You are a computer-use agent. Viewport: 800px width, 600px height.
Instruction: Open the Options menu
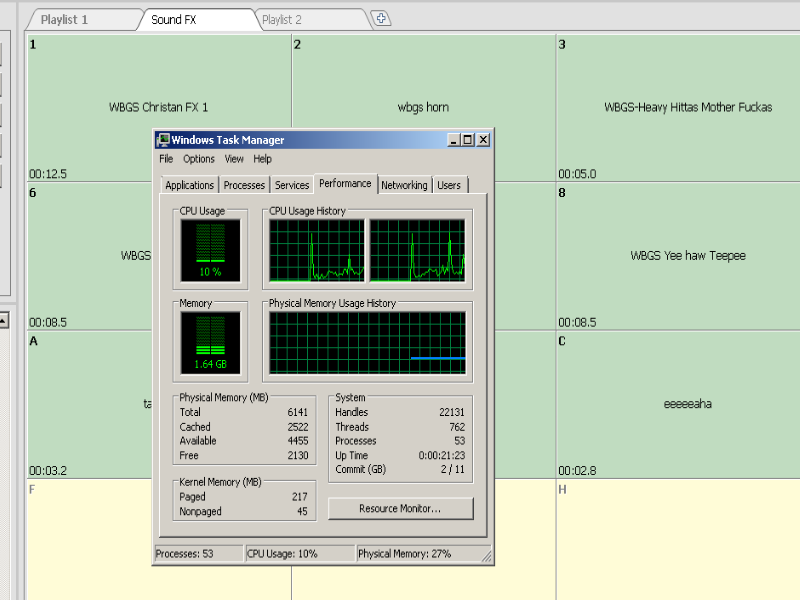pos(198,159)
